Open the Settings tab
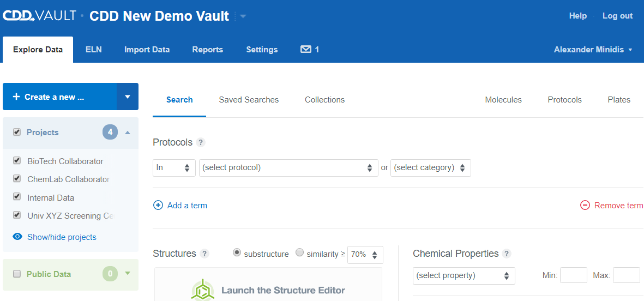The height and width of the screenshot is (301, 644). [x=262, y=50]
